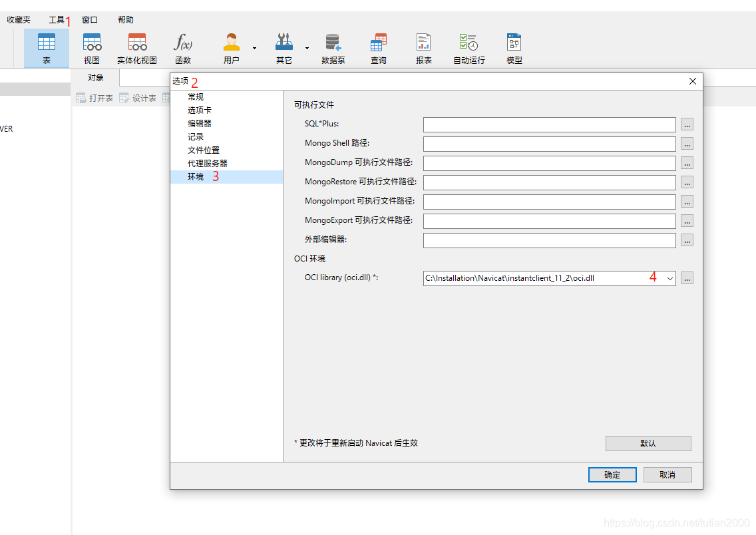
Task: Click 设计表 (Design Table) in object toolbar
Action: pyautogui.click(x=138, y=98)
